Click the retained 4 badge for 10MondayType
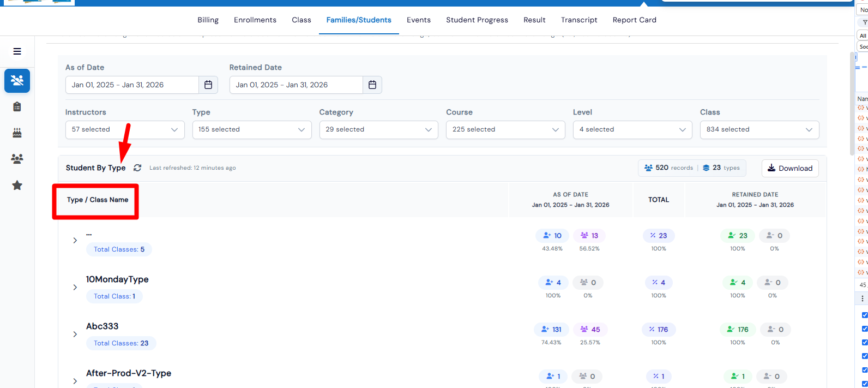This screenshot has width=868, height=388. tap(738, 283)
